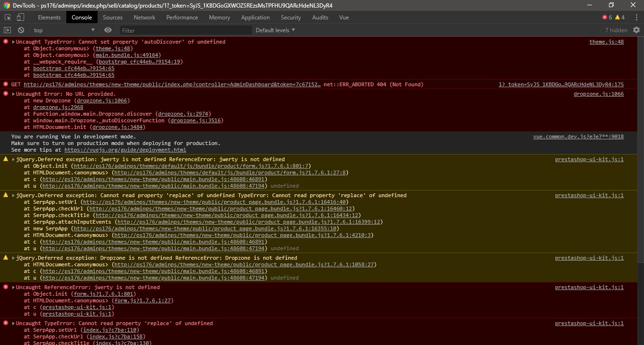The width and height of the screenshot is (644, 345).
Task: Open prestashop-ui-kit.js:1 link beside Dropzone warning
Action: 590,258
